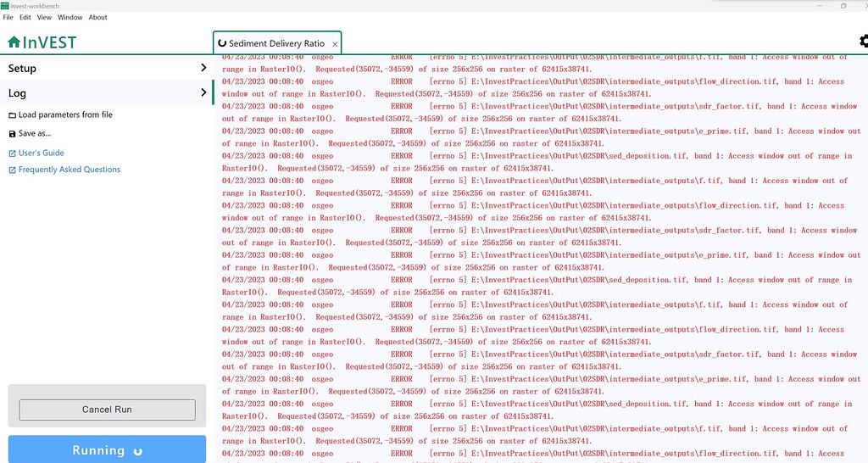
Task: Open the Edit menu
Action: tap(25, 17)
